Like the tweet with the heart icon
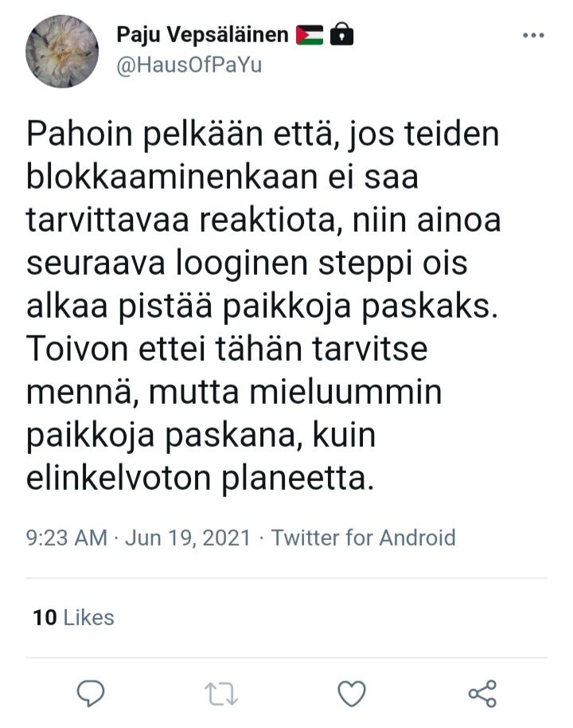 coord(351,693)
